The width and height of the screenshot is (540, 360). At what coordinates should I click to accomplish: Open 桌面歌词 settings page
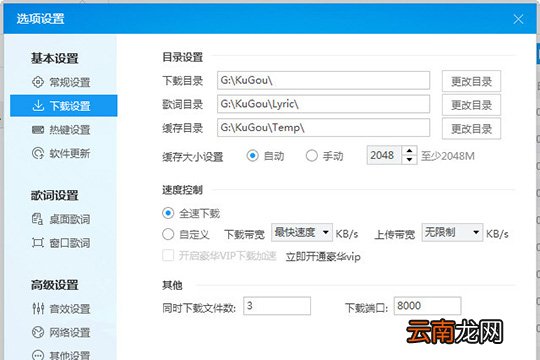pos(64,219)
